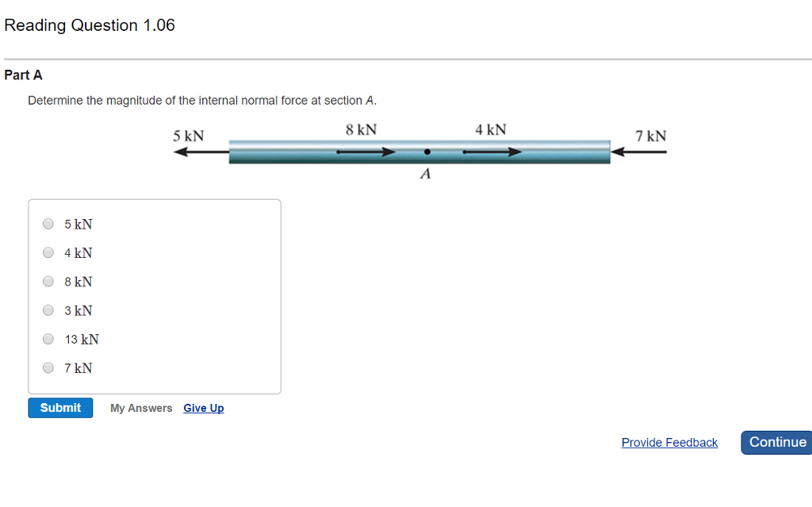The width and height of the screenshot is (812, 507).
Task: Select the 13 kN answer radio button
Action: [48, 340]
